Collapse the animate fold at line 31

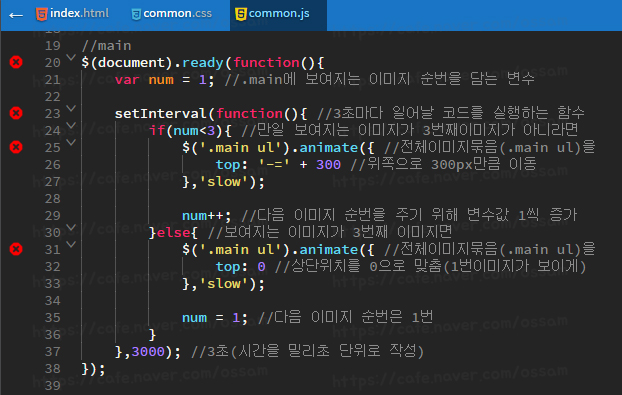click(71, 245)
